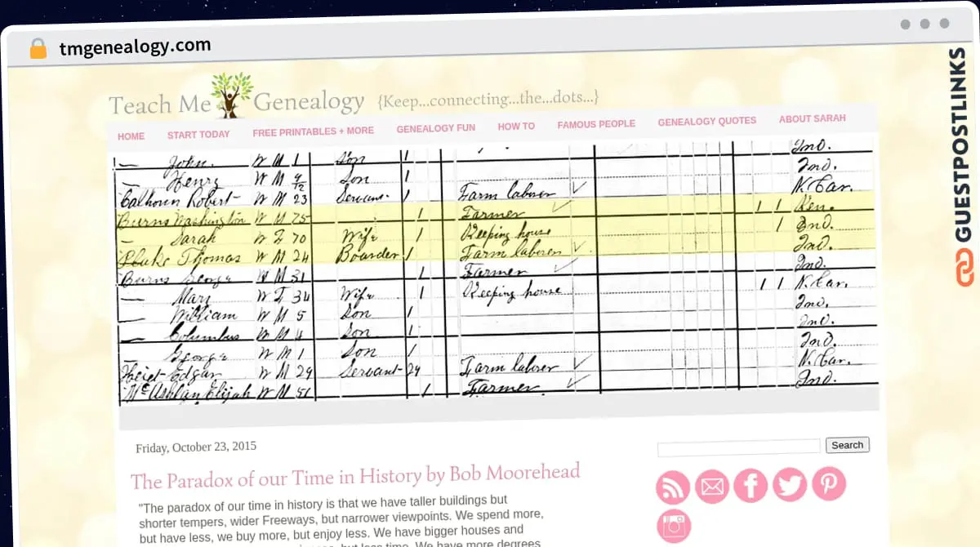Select START TODAY in the navigation
This screenshot has width=980, height=547.
[198, 134]
